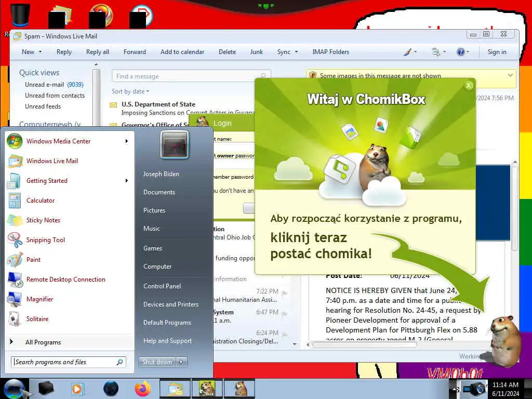Switch to Windows Live Mail taskbar button
532x399 pixels.
tap(175, 389)
